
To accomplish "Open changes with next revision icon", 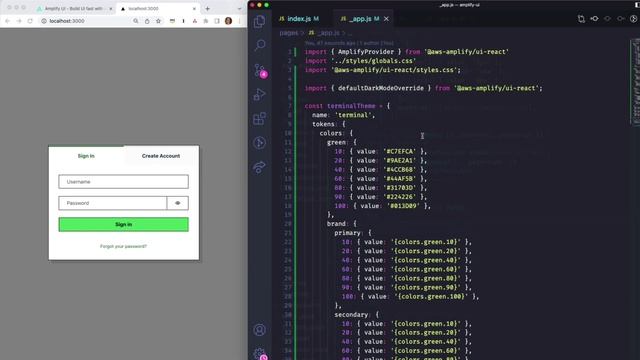I will [620, 19].
